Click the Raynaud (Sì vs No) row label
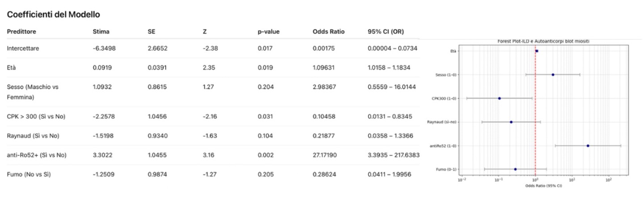The image size is (644, 200). [x=33, y=136]
